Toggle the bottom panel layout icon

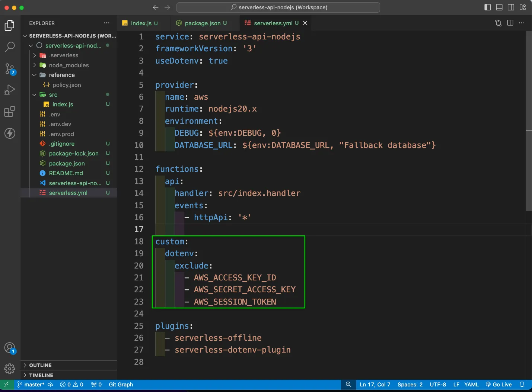pyautogui.click(x=499, y=7)
